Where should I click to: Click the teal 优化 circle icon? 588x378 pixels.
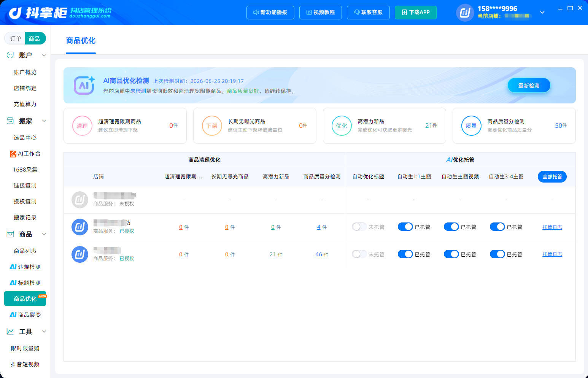pyautogui.click(x=342, y=126)
